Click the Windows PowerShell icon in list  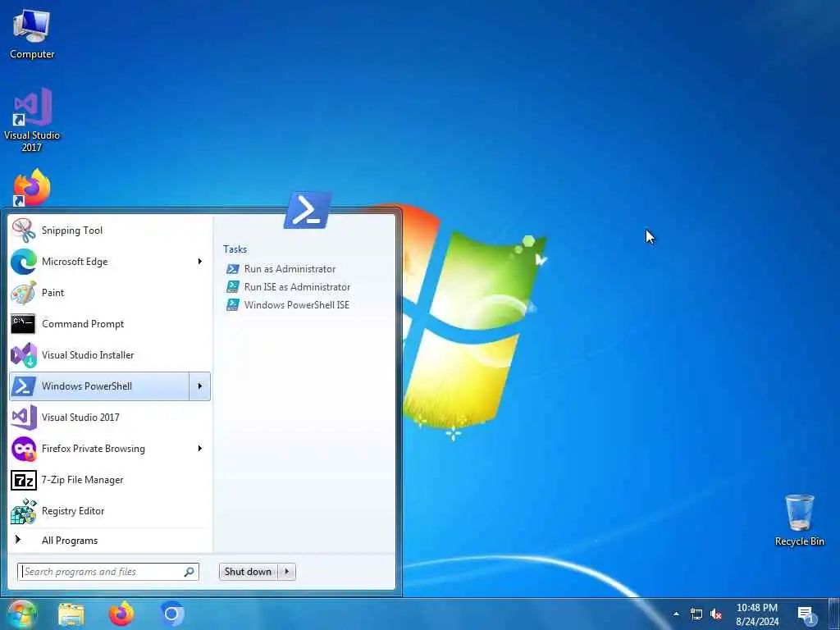[24, 386]
